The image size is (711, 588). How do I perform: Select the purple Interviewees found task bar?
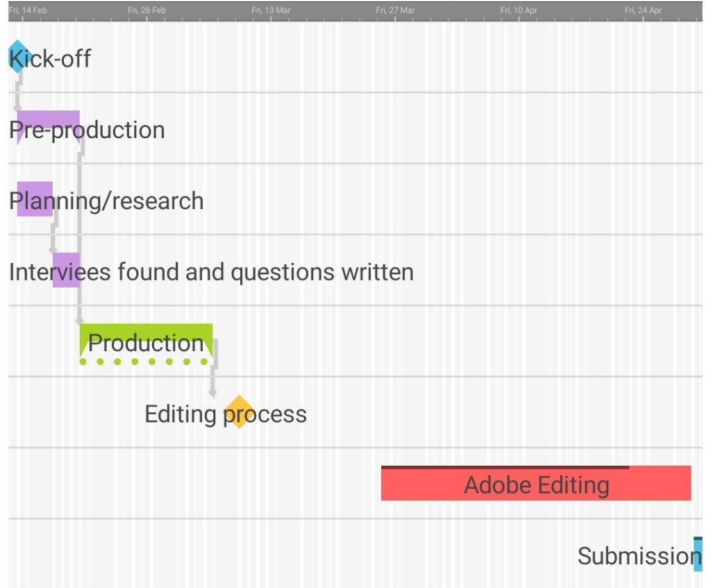tap(66, 270)
